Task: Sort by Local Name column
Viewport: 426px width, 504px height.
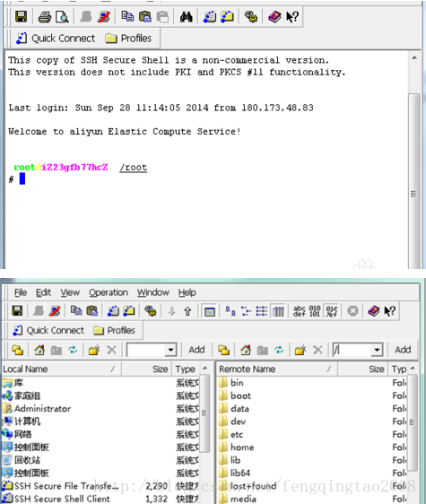Action: coord(61,369)
